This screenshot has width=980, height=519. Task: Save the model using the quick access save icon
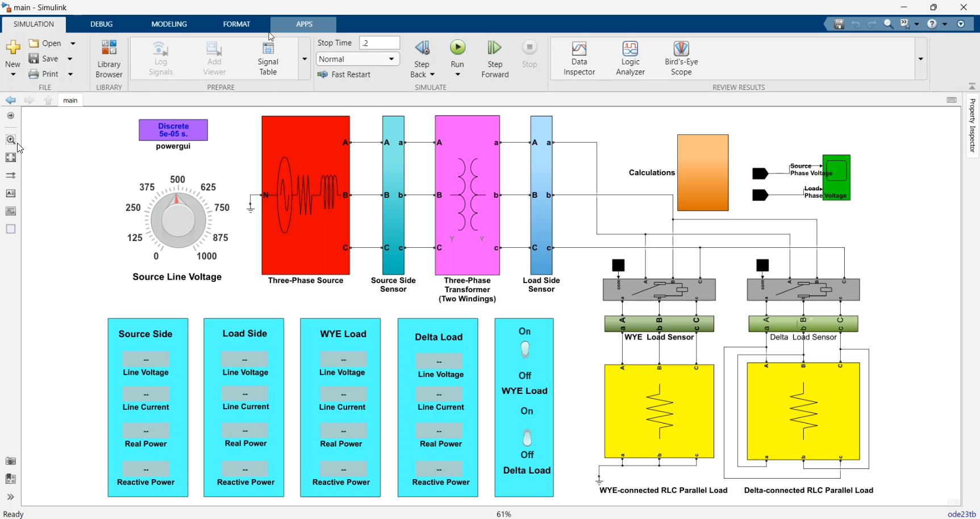839,24
